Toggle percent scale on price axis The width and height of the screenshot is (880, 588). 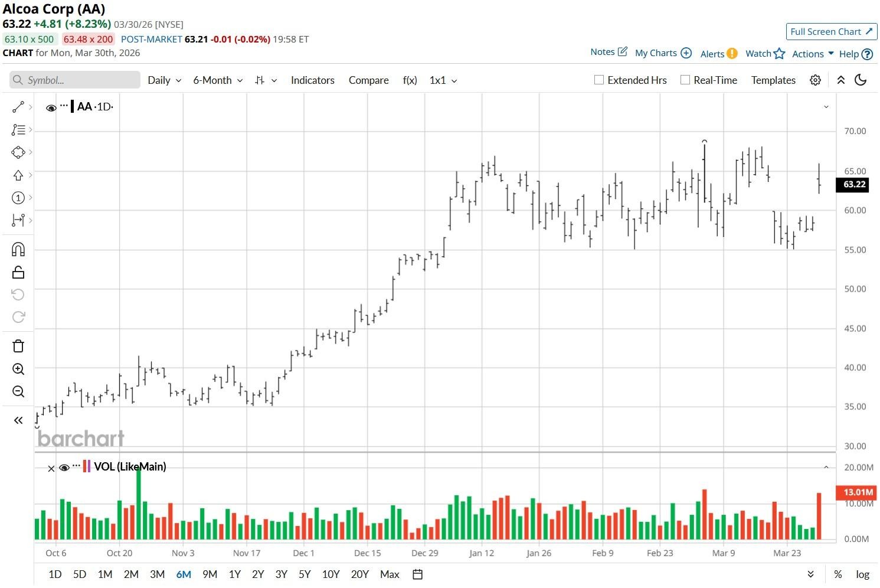(x=838, y=574)
